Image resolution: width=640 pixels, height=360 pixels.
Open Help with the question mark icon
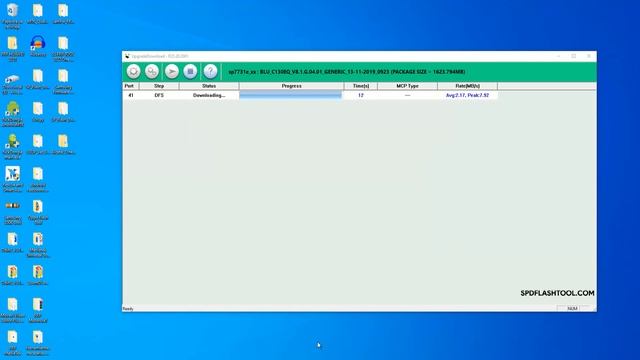[x=210, y=71]
